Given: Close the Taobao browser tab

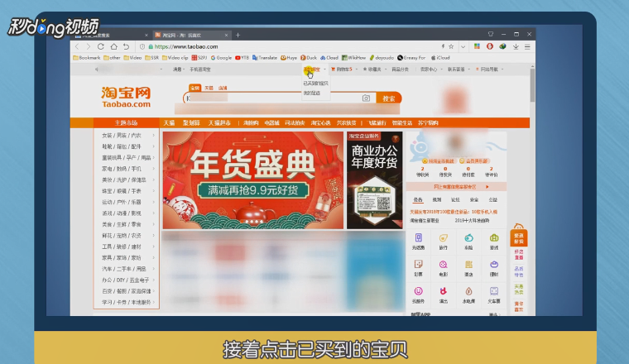Looking at the screenshot, I should pos(226,36).
